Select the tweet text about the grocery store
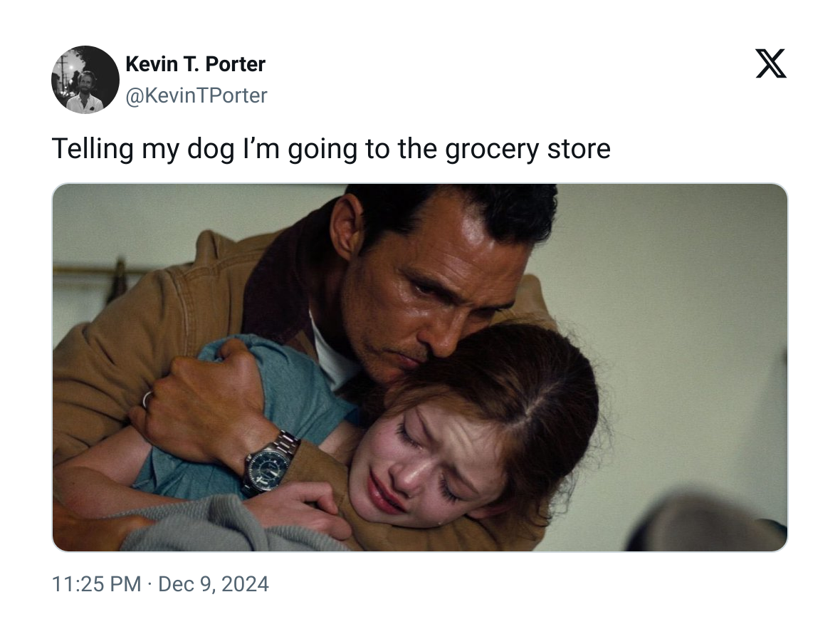Viewport: 840px width, 644px height. [x=331, y=148]
